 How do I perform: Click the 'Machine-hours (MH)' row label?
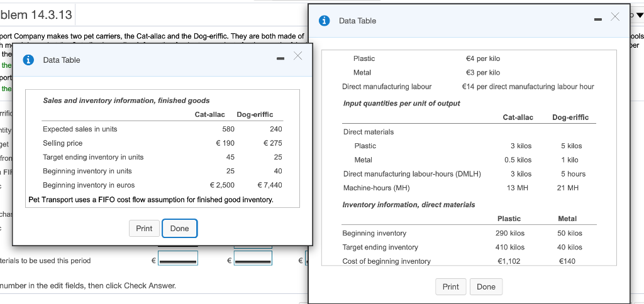coord(376,188)
